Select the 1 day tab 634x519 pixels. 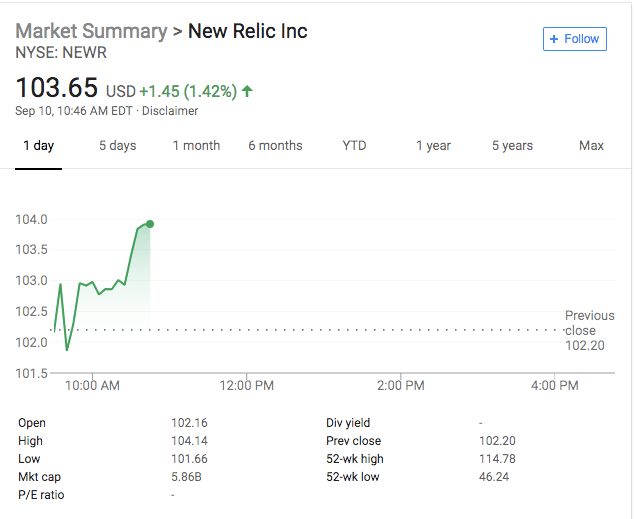(x=38, y=146)
